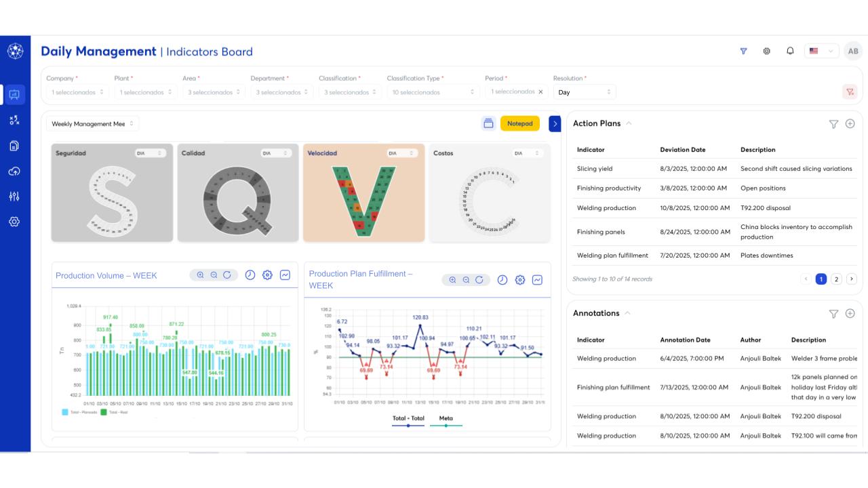Viewport: 868px width, 488px height.
Task: Go to page 2 of Action Plans
Action: [x=837, y=279]
